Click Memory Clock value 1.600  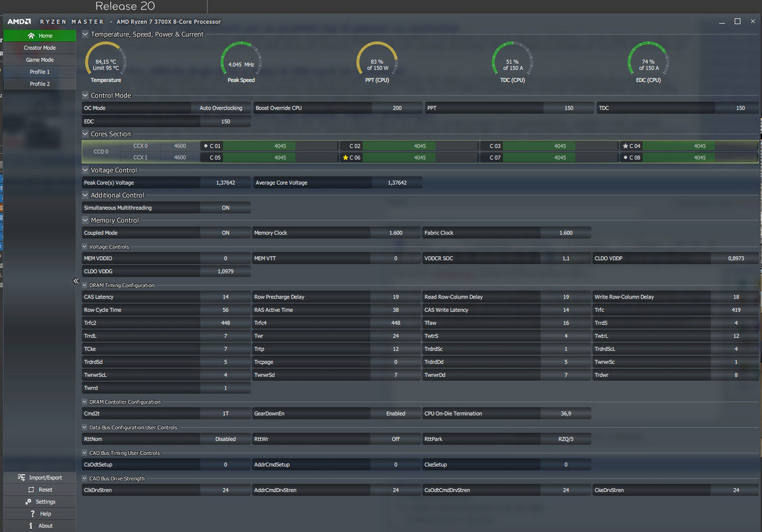[x=396, y=233]
